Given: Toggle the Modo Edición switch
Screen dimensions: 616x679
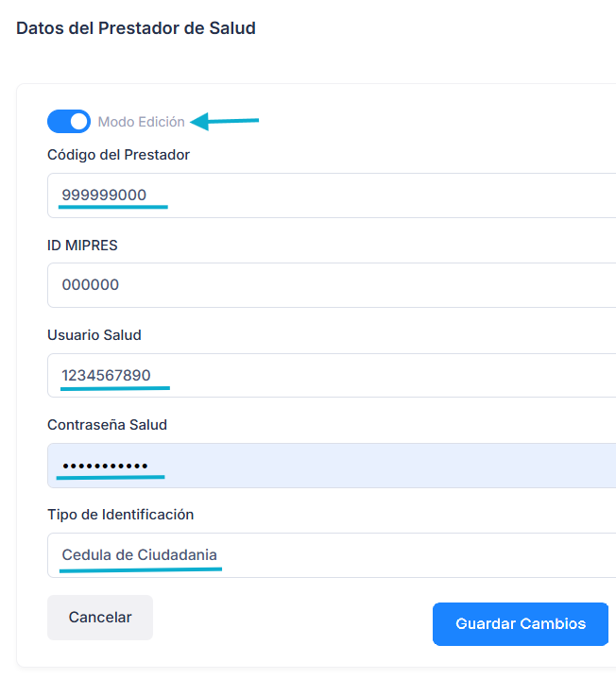Looking at the screenshot, I should [69, 122].
